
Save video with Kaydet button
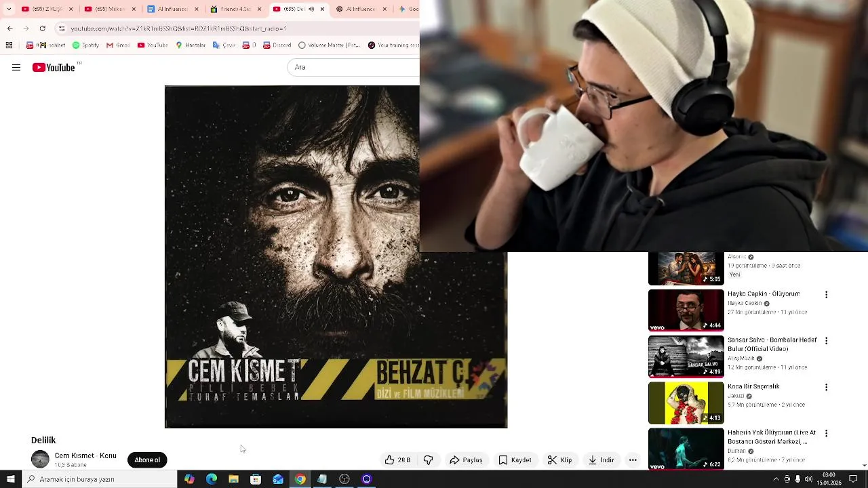(515, 460)
